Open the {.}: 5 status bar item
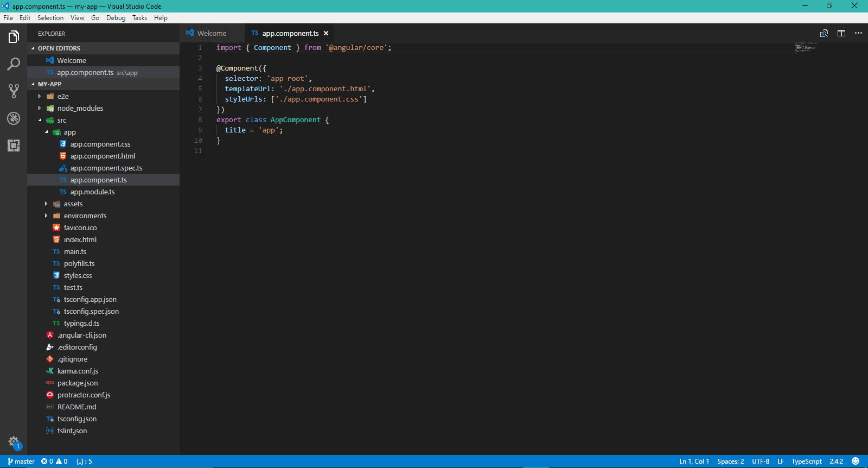This screenshot has width=868, height=468. click(x=84, y=461)
